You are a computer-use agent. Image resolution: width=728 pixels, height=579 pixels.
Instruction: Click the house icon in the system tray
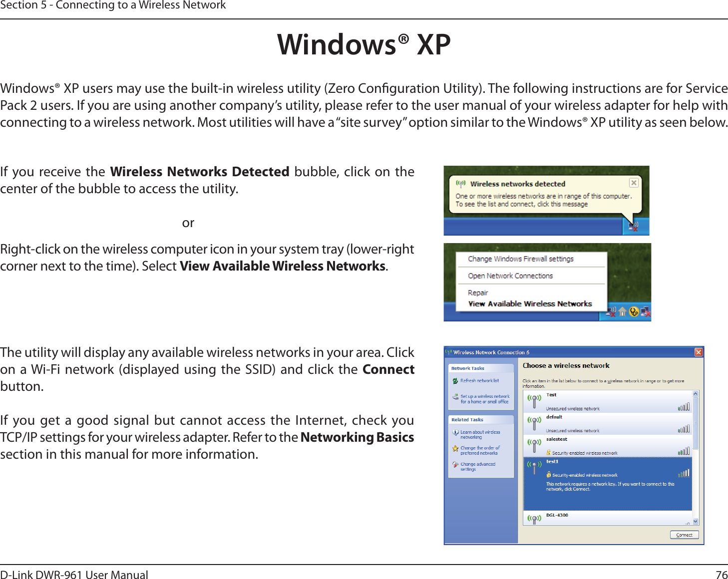[622, 312]
